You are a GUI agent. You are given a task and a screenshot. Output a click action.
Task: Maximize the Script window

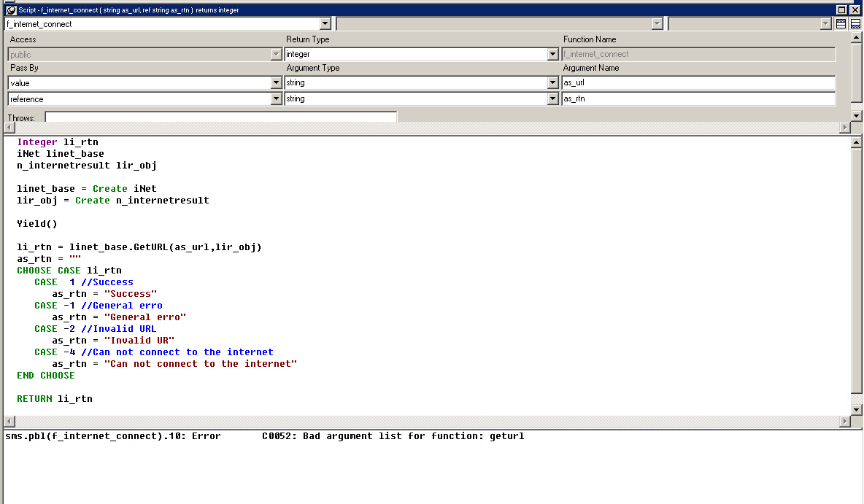click(841, 10)
